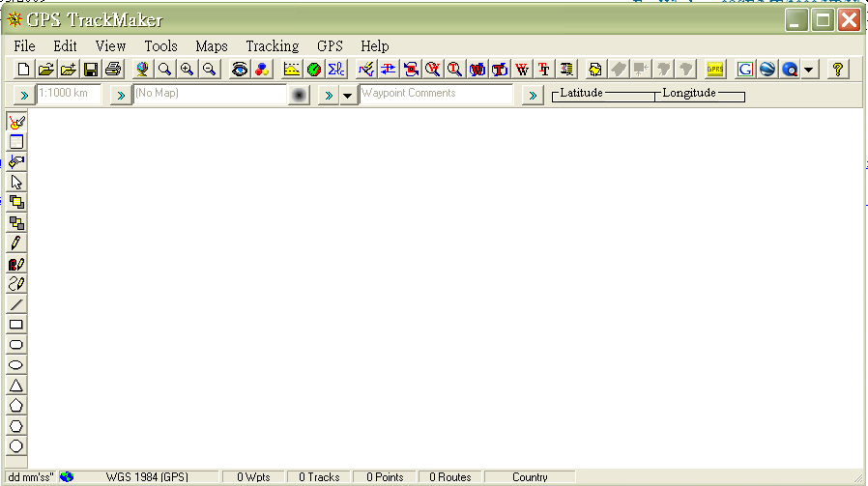Open the View menu
Viewport: 868px width, 486px height.
(x=110, y=46)
